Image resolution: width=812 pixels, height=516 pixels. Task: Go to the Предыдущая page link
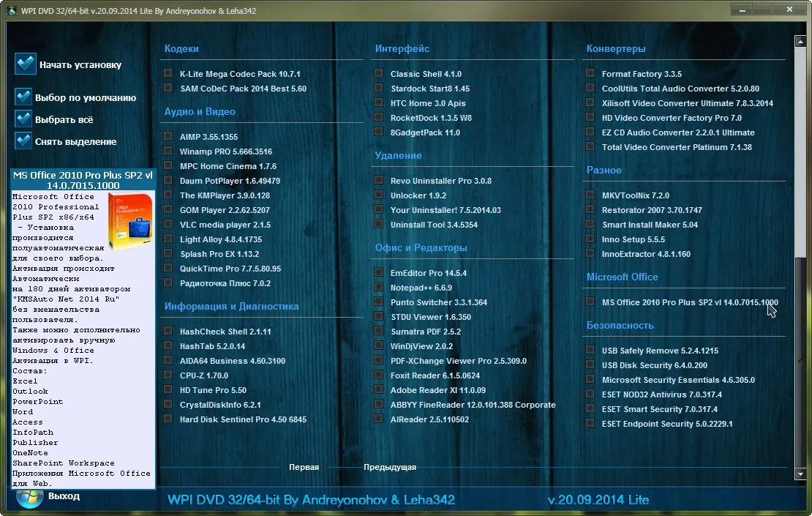tap(390, 467)
